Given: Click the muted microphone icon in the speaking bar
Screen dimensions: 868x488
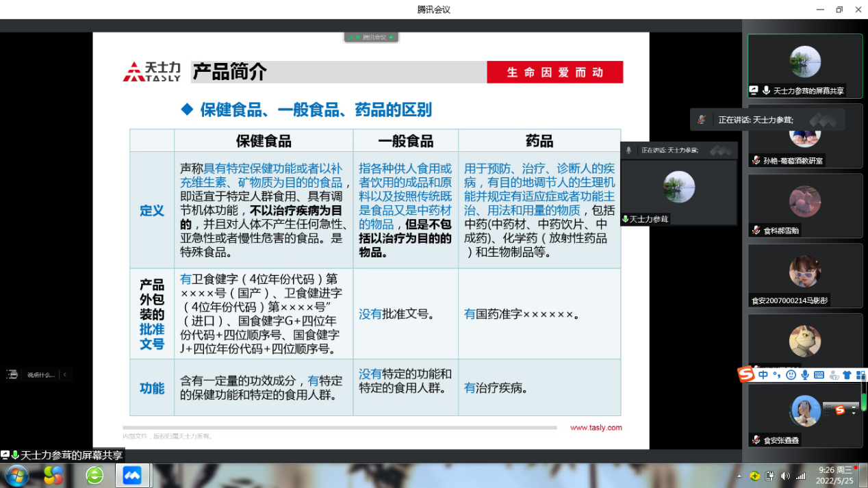Looking at the screenshot, I should [x=702, y=120].
